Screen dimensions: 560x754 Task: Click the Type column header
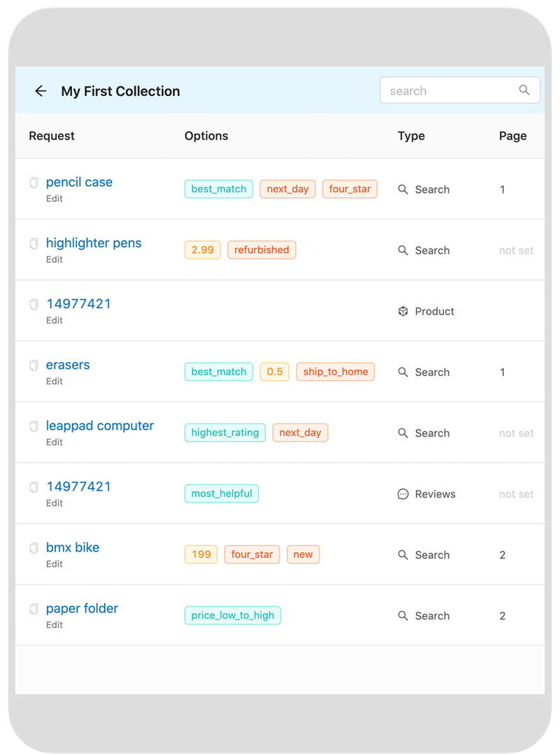tap(411, 136)
